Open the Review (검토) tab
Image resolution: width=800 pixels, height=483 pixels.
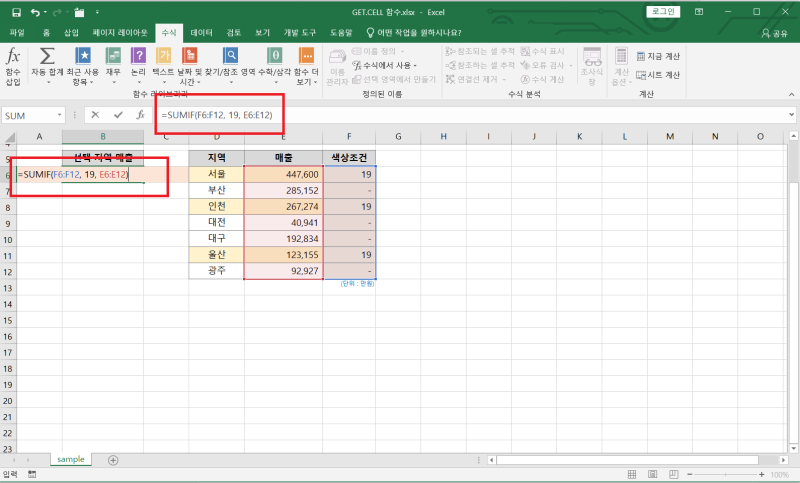234,33
